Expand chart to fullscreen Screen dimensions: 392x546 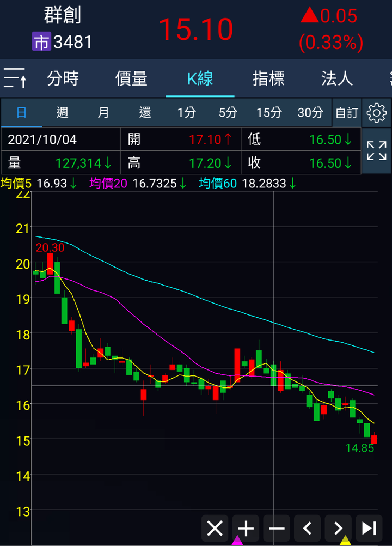377,150
